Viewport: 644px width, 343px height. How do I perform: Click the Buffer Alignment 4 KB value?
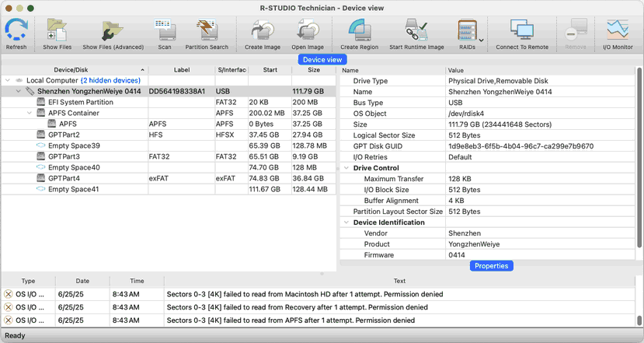click(x=456, y=201)
